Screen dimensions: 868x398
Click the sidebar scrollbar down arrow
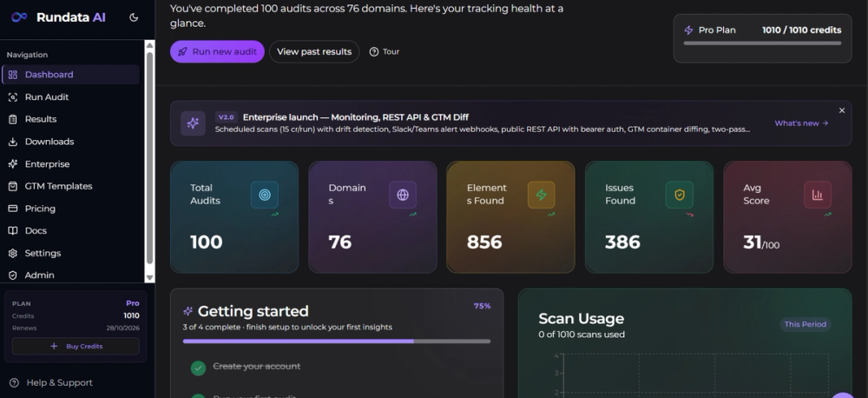click(149, 278)
